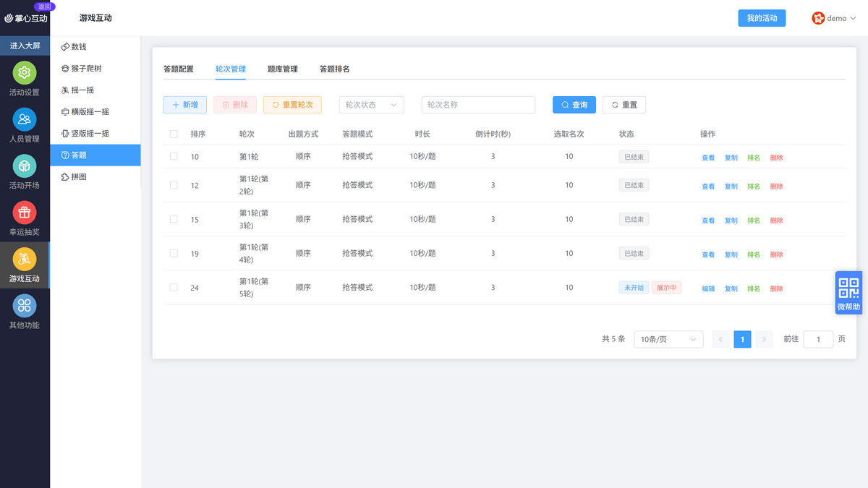
Task: Switch to 轮次管理 tab
Action: (231, 69)
